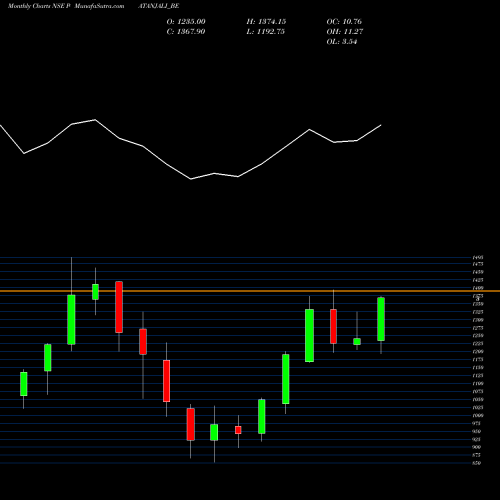Click the 1200 price axis label
The height and width of the screenshot is (500, 500).
coord(478,351)
